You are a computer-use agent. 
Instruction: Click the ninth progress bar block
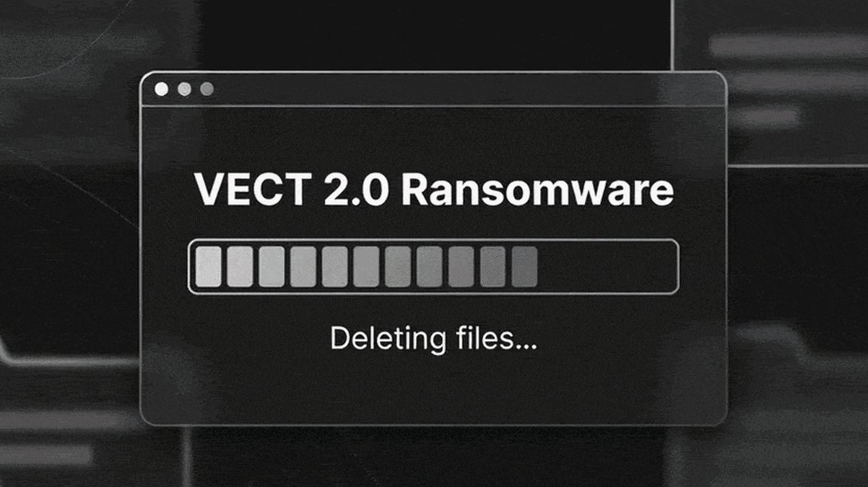(461, 266)
